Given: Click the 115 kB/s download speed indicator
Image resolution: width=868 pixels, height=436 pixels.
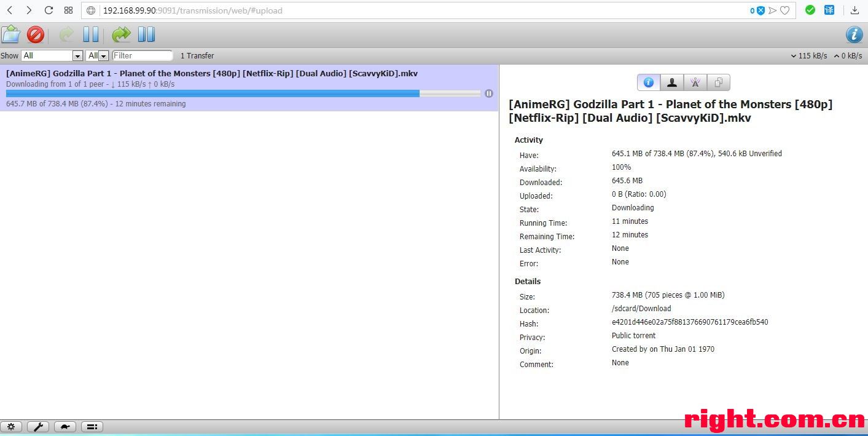Looking at the screenshot, I should click(808, 55).
